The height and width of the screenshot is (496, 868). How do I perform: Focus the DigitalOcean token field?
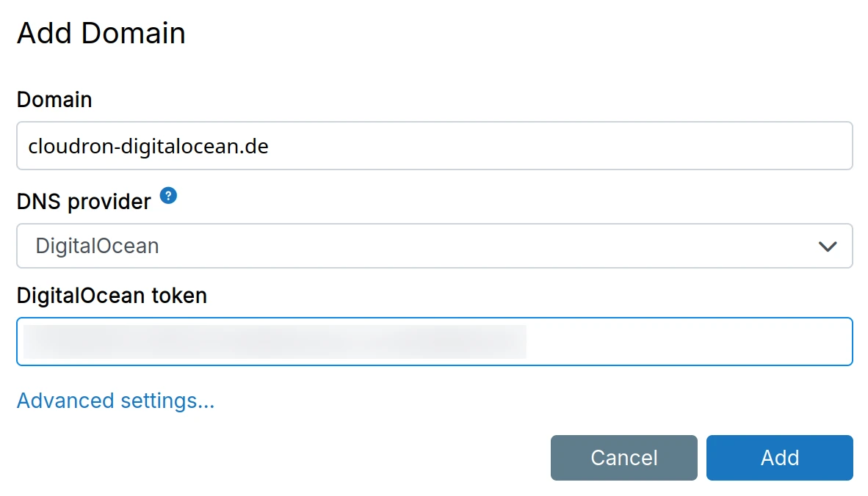point(434,341)
